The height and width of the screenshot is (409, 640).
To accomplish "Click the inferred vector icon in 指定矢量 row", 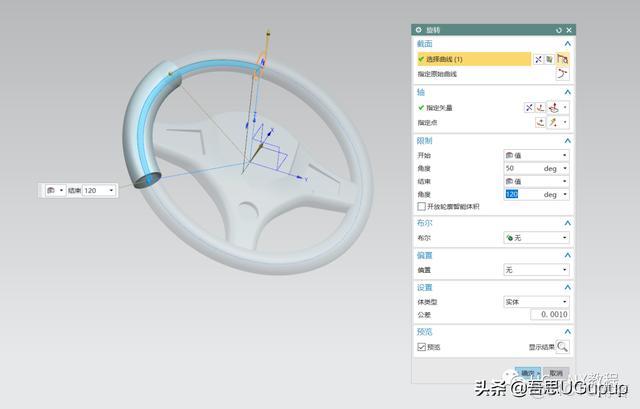I will click(553, 108).
